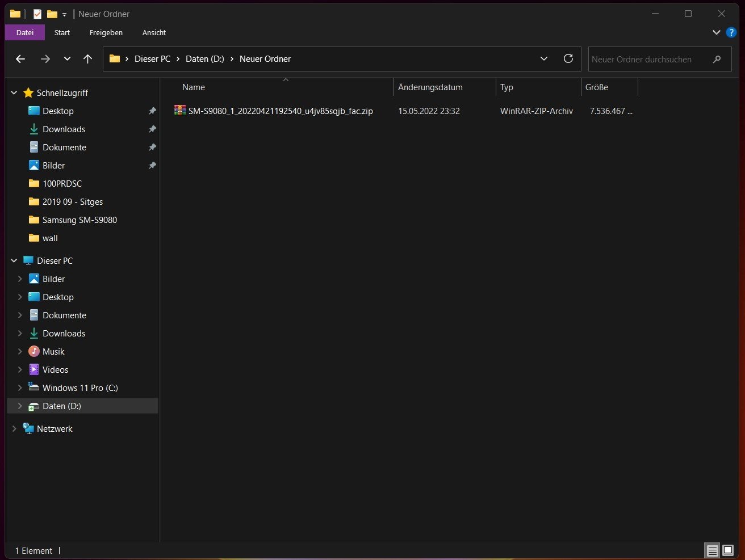Open the wall folder
This screenshot has width=745, height=560.
[x=50, y=238]
